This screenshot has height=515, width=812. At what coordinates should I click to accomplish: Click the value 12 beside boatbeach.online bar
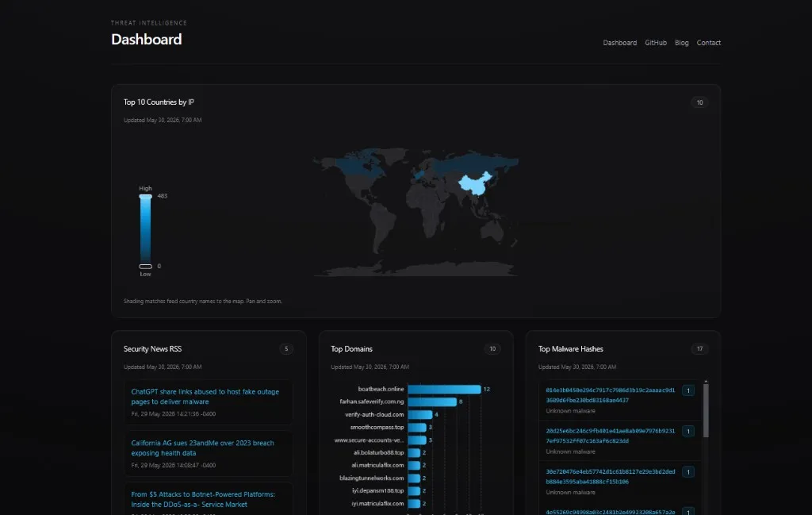(x=486, y=389)
